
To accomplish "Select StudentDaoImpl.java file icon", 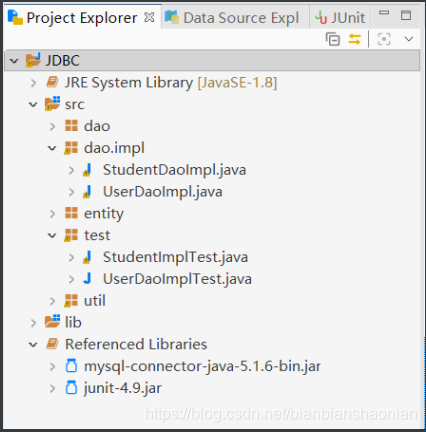I will [x=87, y=170].
